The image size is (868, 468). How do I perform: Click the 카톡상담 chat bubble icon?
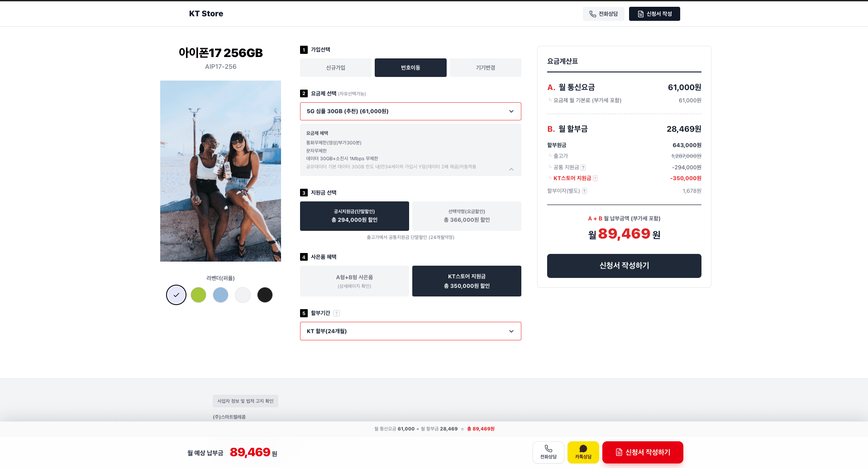[x=583, y=449]
